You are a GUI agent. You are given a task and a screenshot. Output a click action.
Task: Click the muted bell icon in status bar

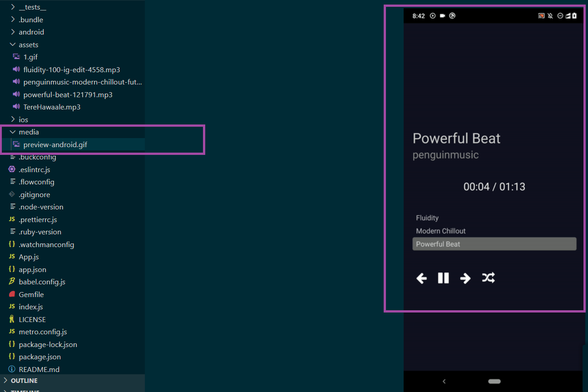[x=550, y=15]
